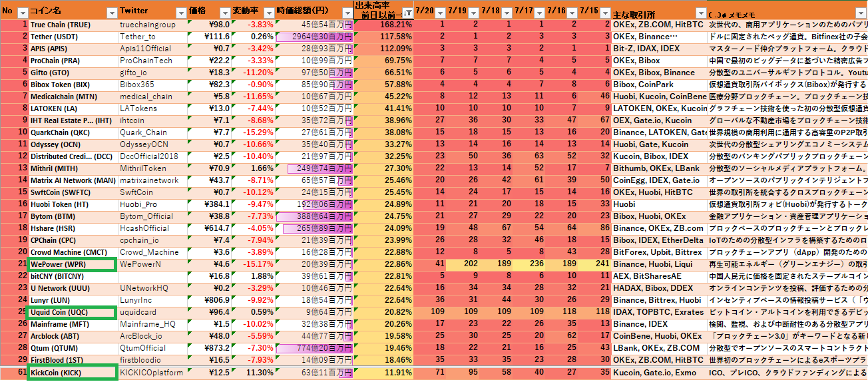The height and width of the screenshot is (384, 868).
Task: Select the Bytom exchanges cell Bibox, Huobi, OKEx
Action: (x=659, y=216)
